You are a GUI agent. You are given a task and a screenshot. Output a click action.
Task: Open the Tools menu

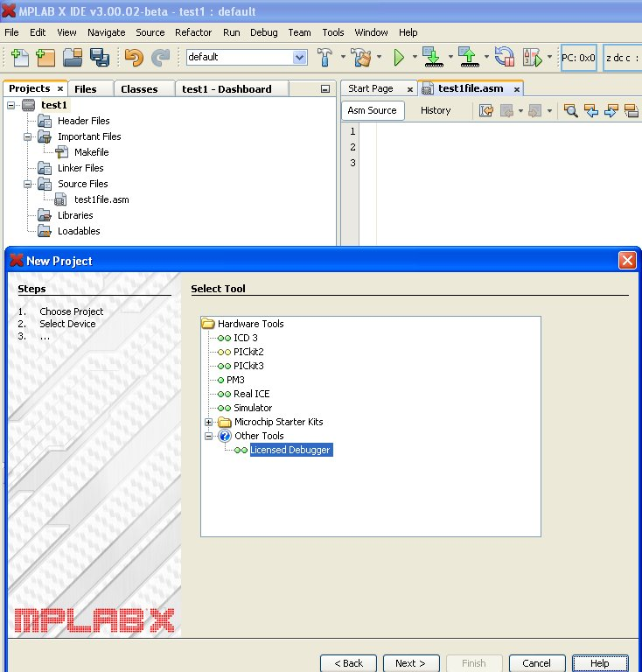(x=332, y=32)
